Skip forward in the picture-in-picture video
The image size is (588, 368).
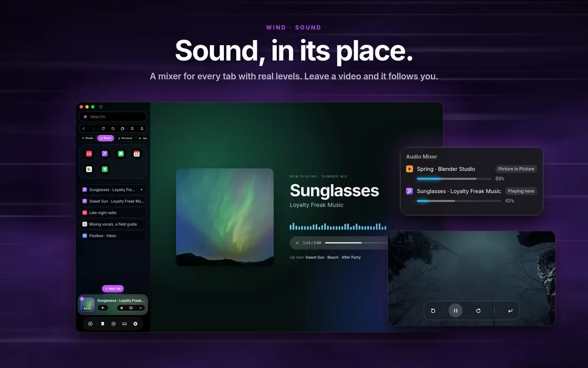(x=478, y=311)
